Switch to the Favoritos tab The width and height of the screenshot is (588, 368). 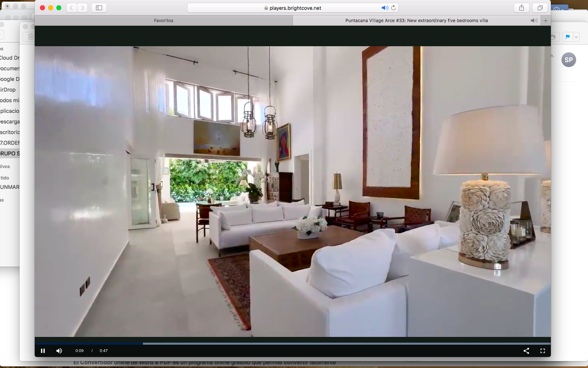164,20
